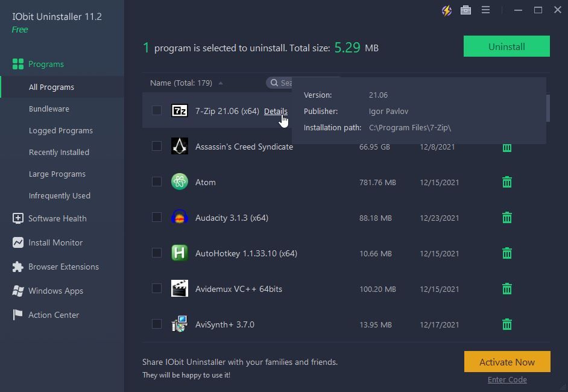Tick the checkbox for AviSynth+ 3.7.0
The height and width of the screenshot is (392, 568).
(x=157, y=324)
